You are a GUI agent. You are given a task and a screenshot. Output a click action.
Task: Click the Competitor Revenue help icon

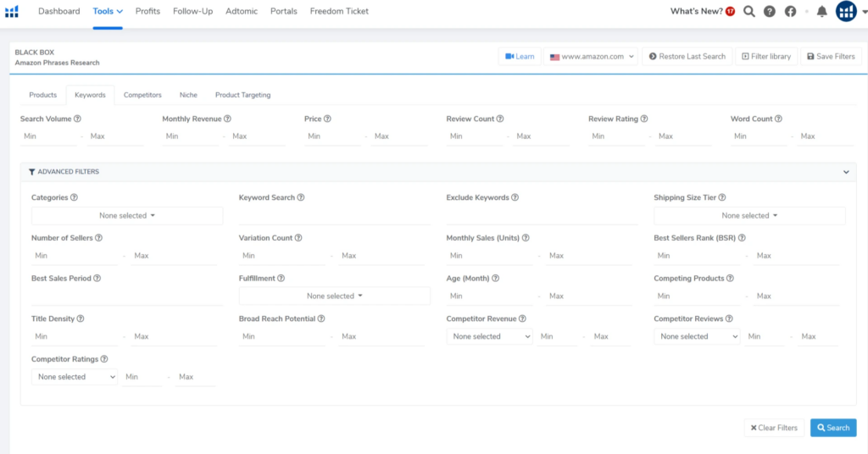[522, 318]
